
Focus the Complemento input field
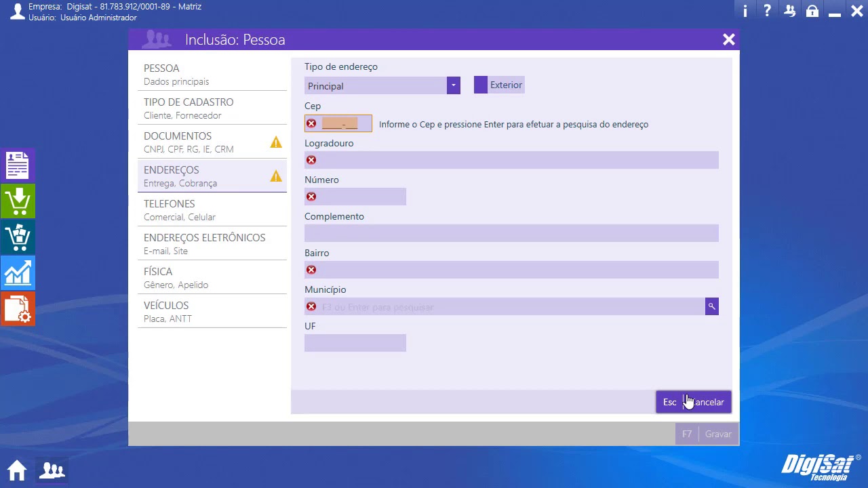tap(511, 233)
